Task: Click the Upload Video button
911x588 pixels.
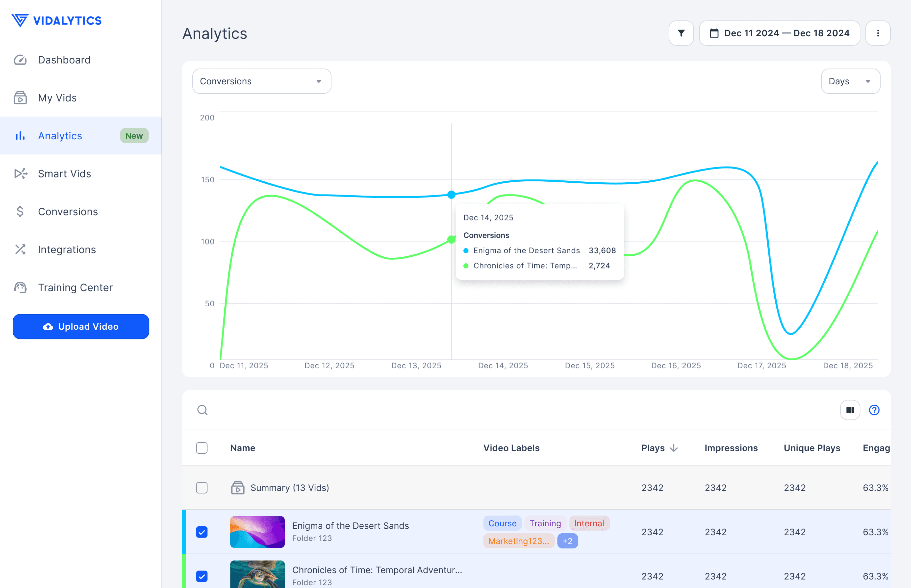Action: 81,326
